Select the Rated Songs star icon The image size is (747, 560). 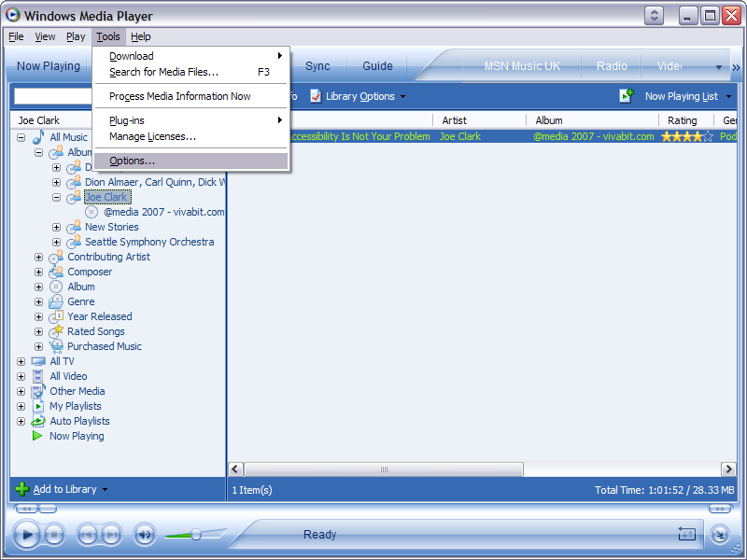pos(56,331)
